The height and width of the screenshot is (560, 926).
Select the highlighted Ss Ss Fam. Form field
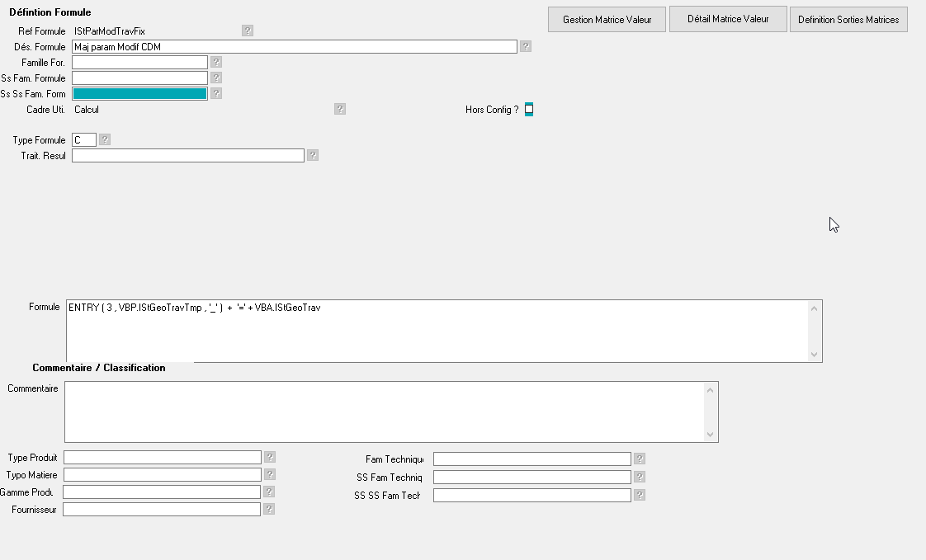click(139, 94)
